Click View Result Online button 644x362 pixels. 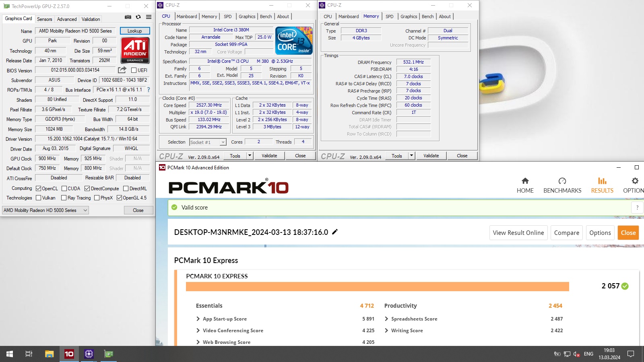click(518, 232)
